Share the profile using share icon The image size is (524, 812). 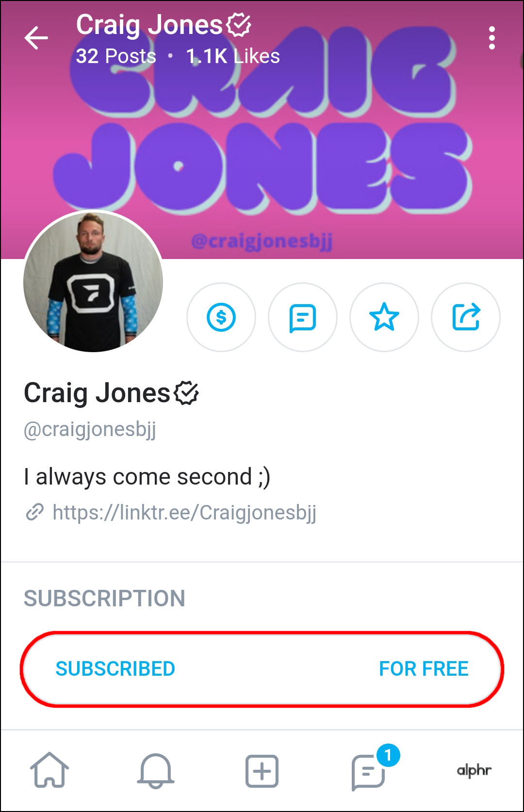[466, 317]
